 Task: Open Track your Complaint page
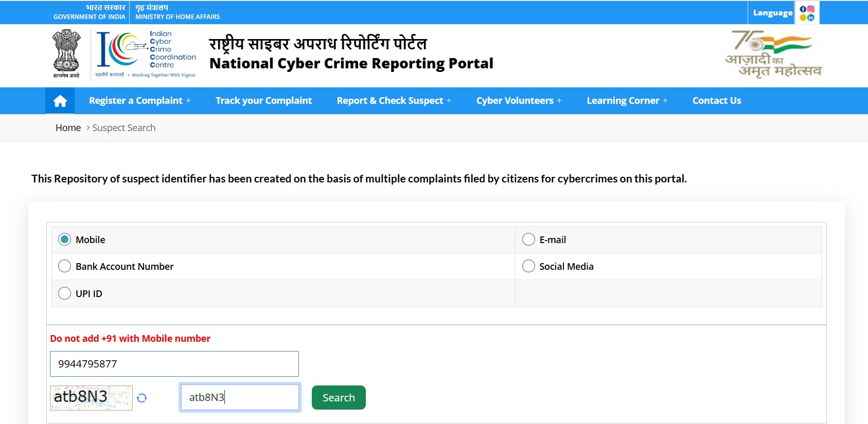263,101
